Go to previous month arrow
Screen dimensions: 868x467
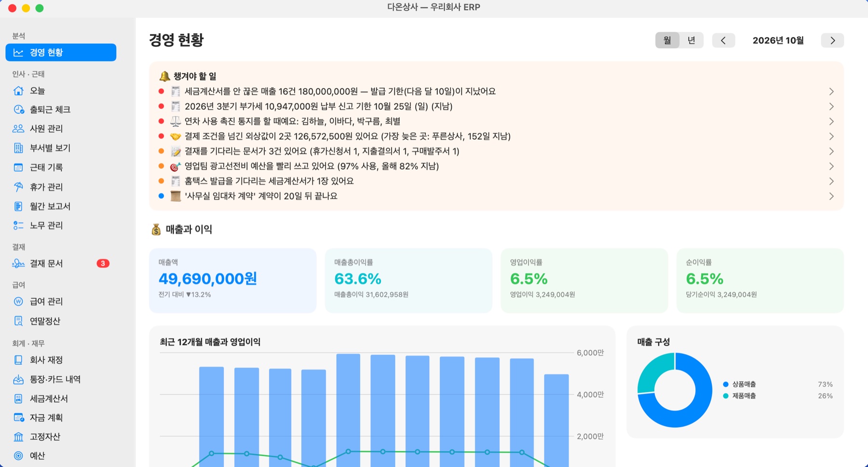point(723,40)
